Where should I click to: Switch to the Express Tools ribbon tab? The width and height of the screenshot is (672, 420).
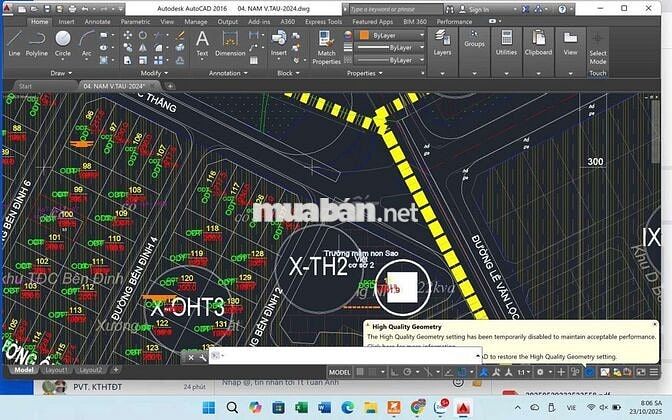tap(324, 21)
